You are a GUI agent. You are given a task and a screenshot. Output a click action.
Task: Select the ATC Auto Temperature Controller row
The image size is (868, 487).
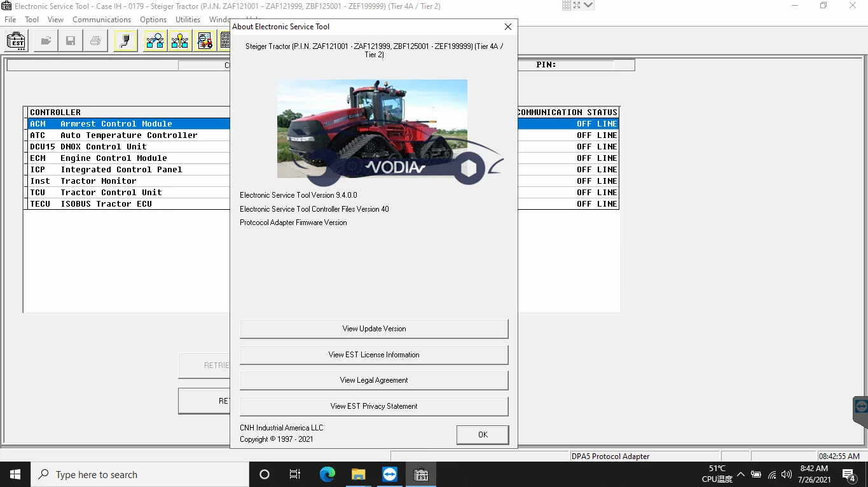click(128, 135)
